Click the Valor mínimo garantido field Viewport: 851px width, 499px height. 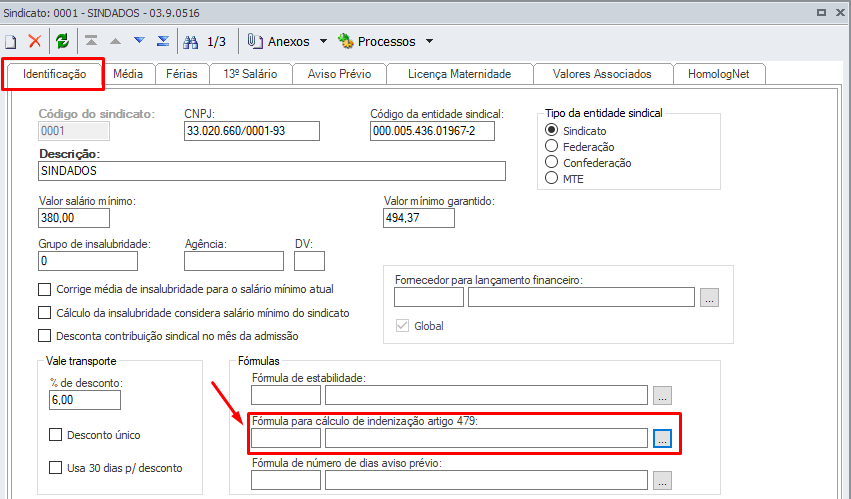[419, 218]
